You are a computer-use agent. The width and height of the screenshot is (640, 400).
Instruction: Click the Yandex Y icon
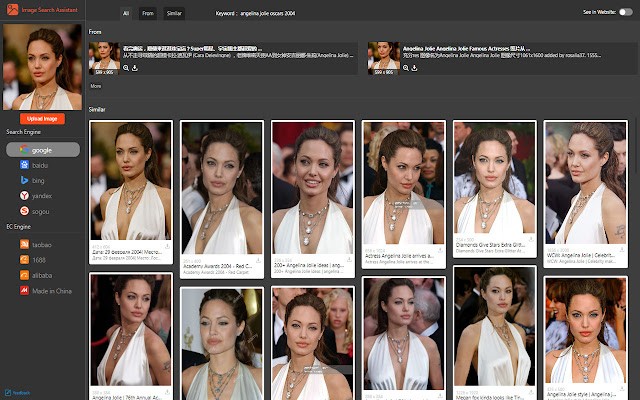point(24,196)
